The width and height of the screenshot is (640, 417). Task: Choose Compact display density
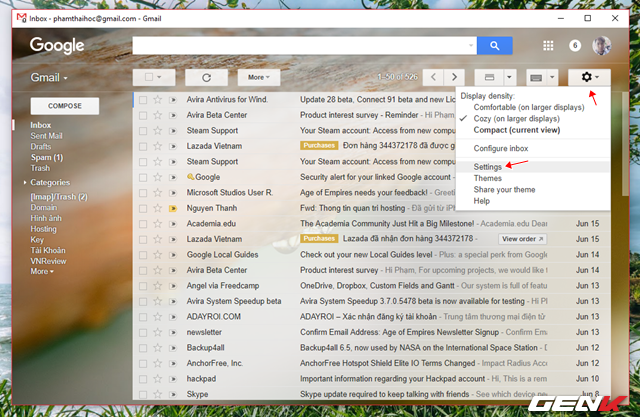click(x=517, y=130)
